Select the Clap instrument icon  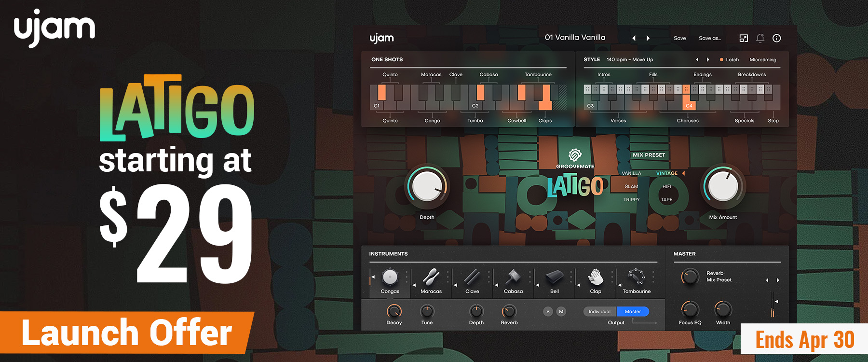(596, 278)
